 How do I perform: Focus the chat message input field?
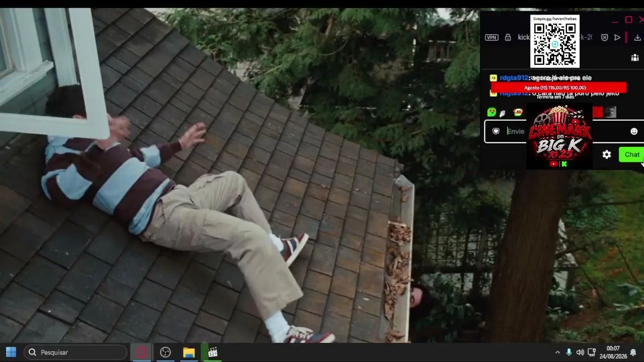[x=563, y=131]
